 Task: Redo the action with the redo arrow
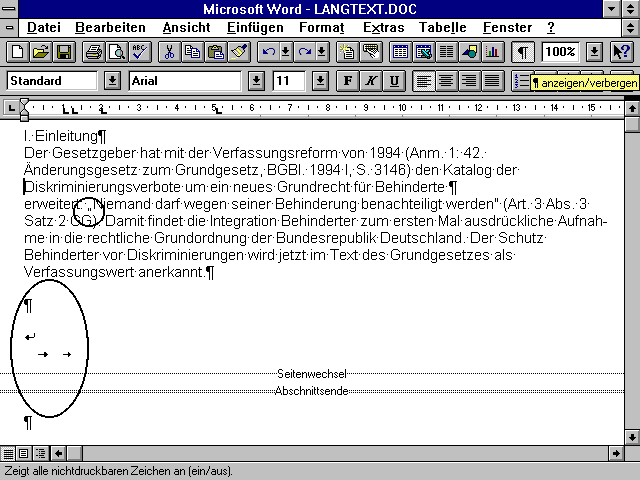[304, 52]
